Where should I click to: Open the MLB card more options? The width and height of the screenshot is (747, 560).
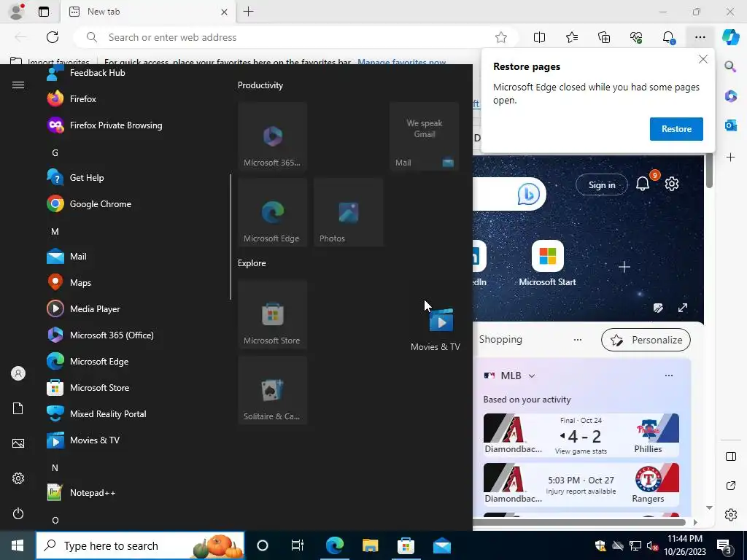[x=669, y=376]
